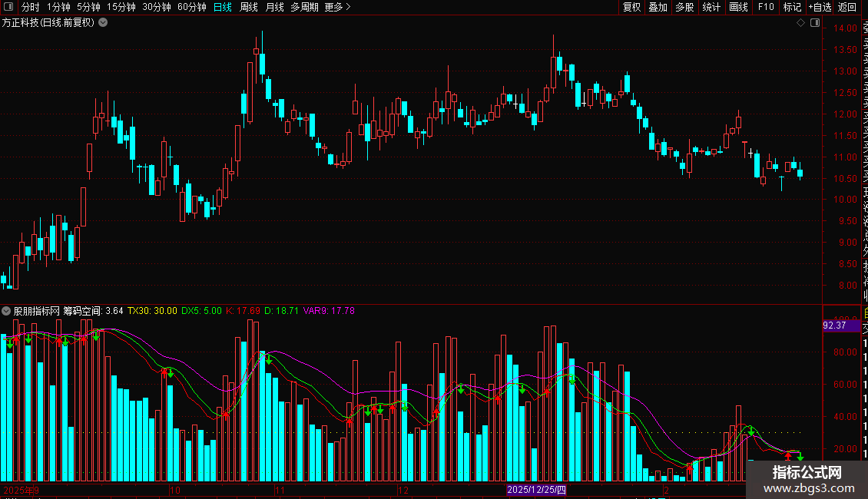The height and width of the screenshot is (499, 868).
Task: Add stock to watchlist via +自选
Action: pos(820,7)
